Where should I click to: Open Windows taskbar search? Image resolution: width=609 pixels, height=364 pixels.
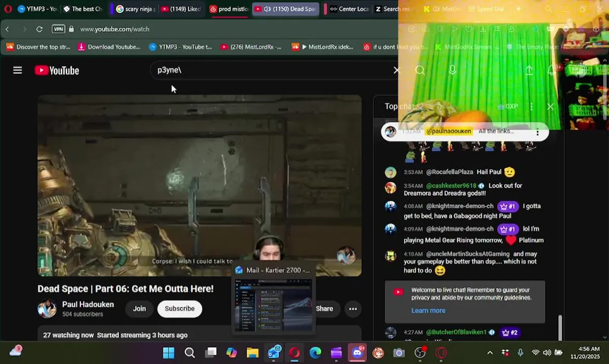[x=190, y=352]
